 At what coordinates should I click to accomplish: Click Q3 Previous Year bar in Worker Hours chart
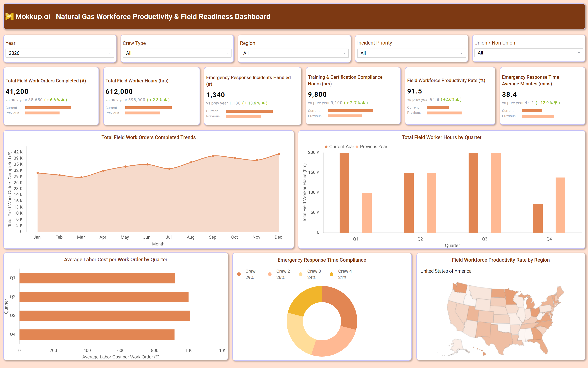(496, 192)
